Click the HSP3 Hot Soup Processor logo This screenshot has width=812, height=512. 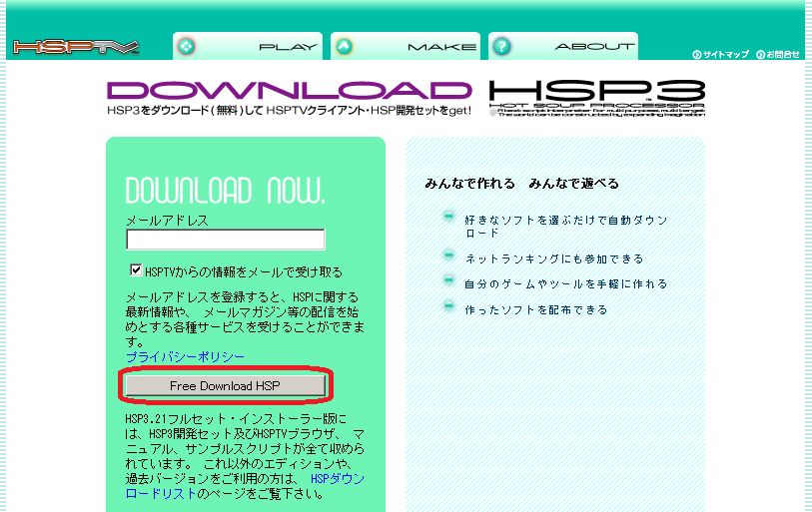[596, 98]
